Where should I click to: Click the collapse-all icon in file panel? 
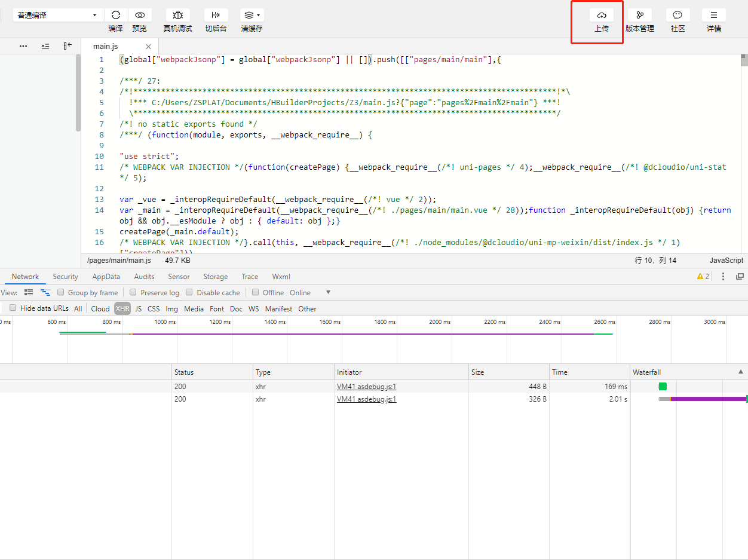click(45, 46)
